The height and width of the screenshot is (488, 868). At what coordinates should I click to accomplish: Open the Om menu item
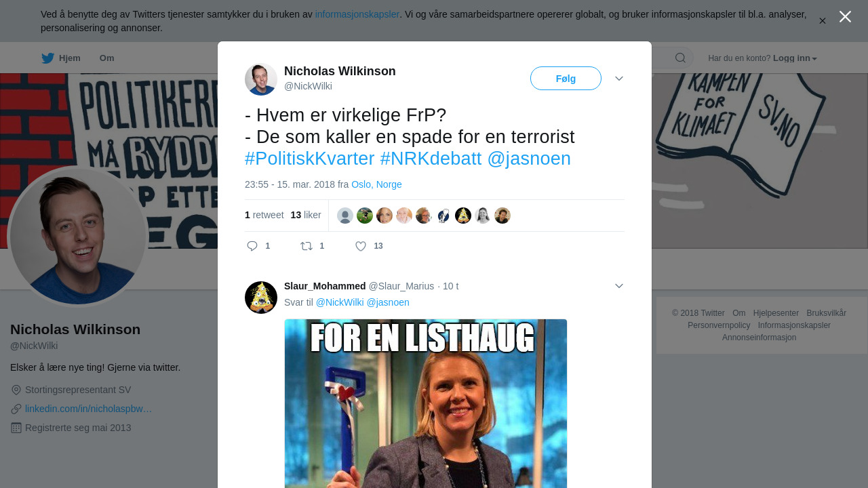[106, 58]
